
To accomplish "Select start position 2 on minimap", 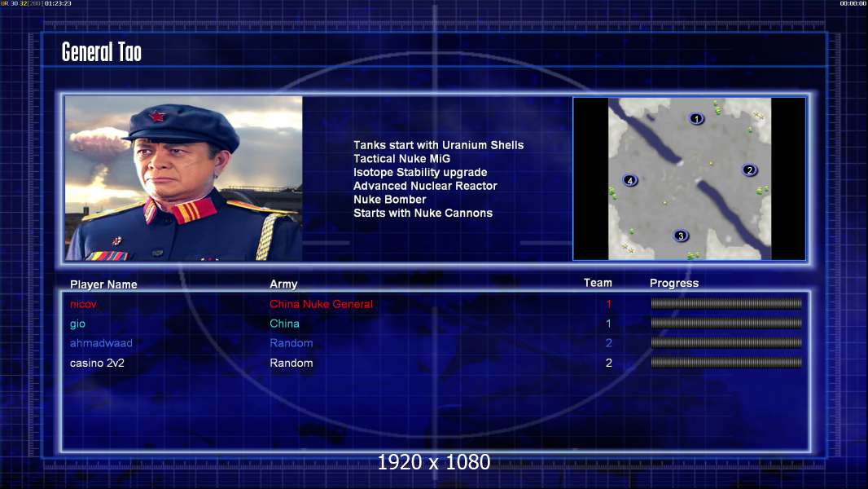I will [x=750, y=170].
